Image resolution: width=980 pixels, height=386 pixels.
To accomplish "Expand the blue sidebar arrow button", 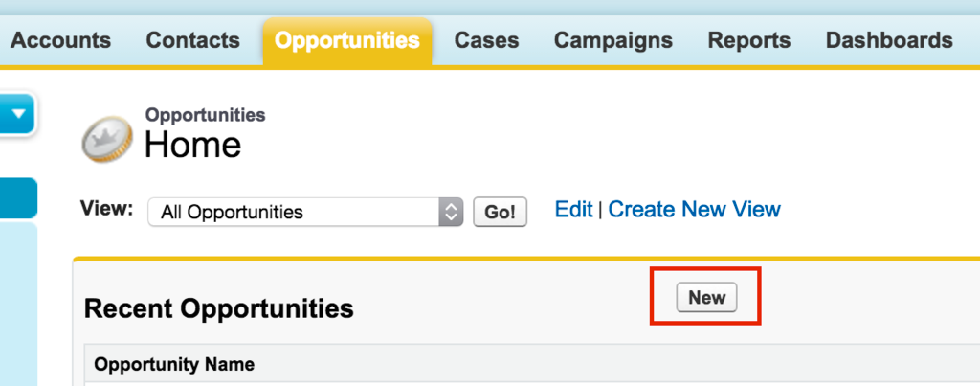I will (17, 114).
